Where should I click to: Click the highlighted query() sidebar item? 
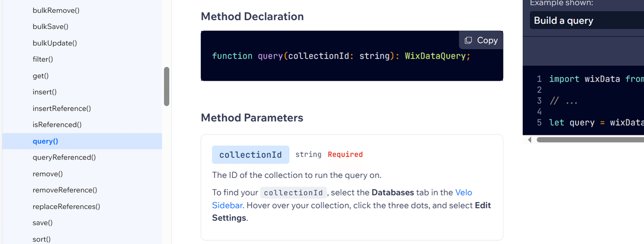(x=82, y=141)
